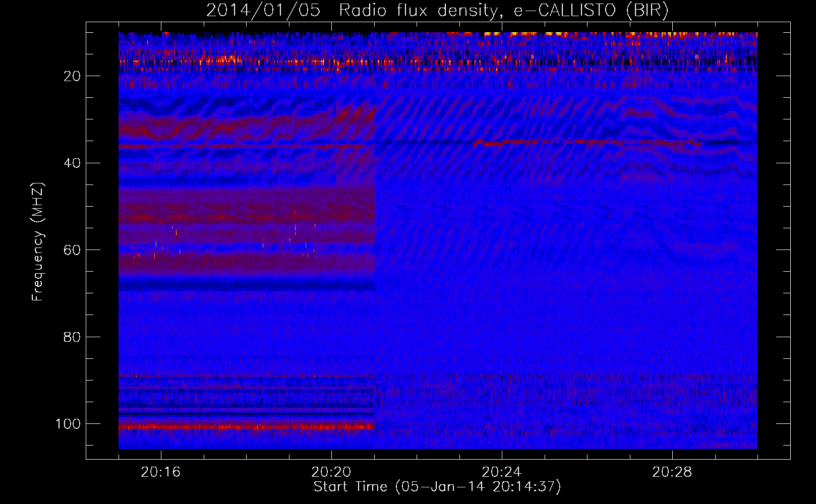Screen dimensions: 816x504
Task: Click the 20:20 time tick label
Action: (x=331, y=472)
